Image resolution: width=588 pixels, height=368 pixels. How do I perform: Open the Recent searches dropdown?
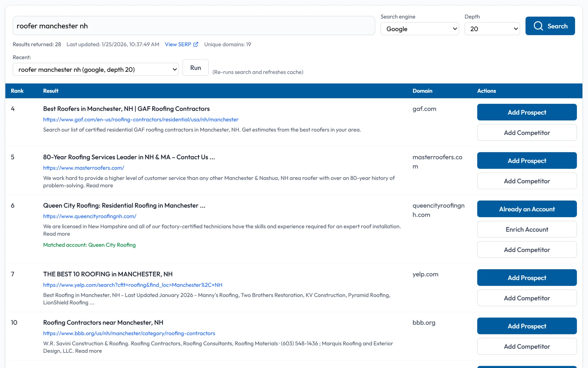96,70
